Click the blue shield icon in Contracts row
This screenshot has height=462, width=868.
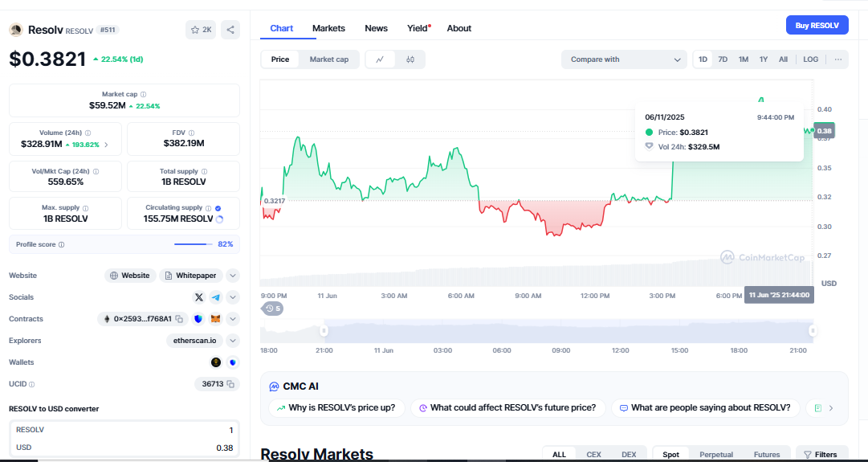198,319
